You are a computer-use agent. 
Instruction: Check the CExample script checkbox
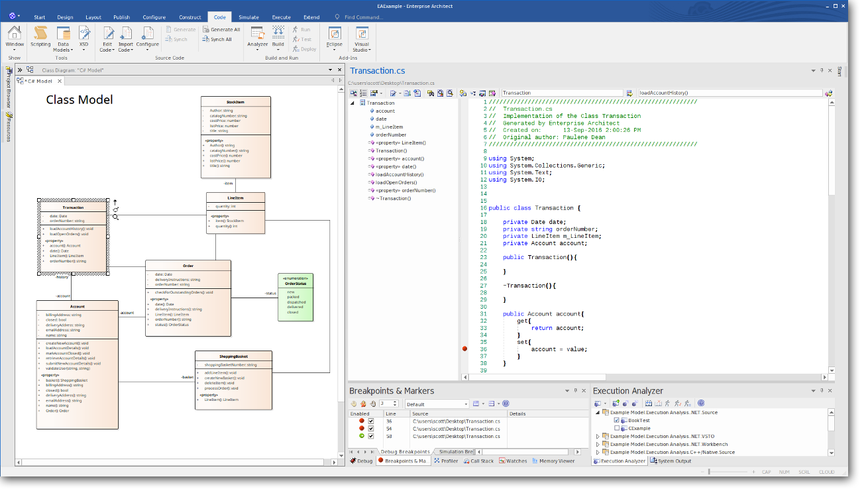[x=617, y=428]
